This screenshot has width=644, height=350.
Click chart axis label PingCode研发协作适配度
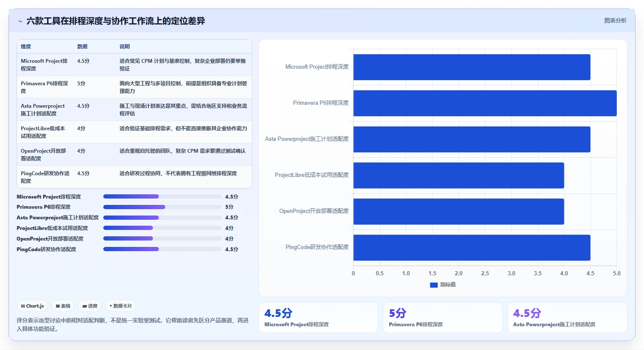tap(317, 247)
